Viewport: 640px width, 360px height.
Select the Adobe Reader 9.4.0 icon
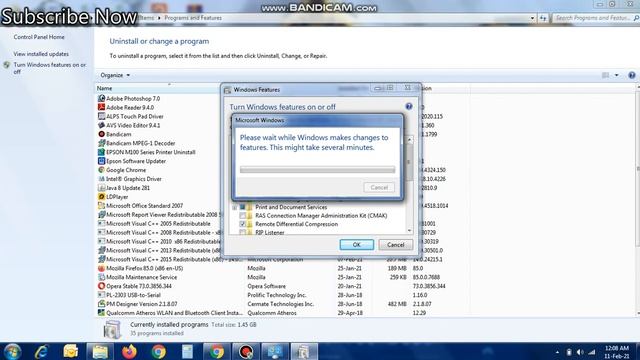(101, 107)
